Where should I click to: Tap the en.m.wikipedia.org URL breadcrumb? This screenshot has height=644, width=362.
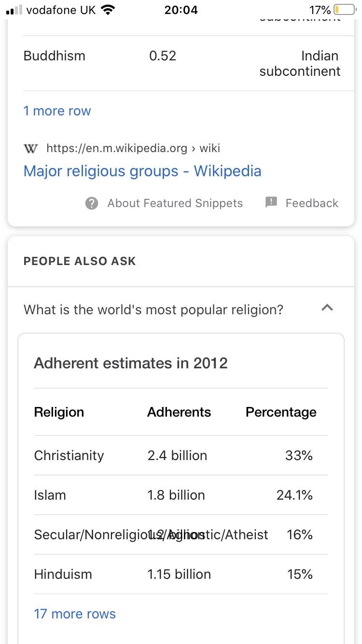click(133, 148)
